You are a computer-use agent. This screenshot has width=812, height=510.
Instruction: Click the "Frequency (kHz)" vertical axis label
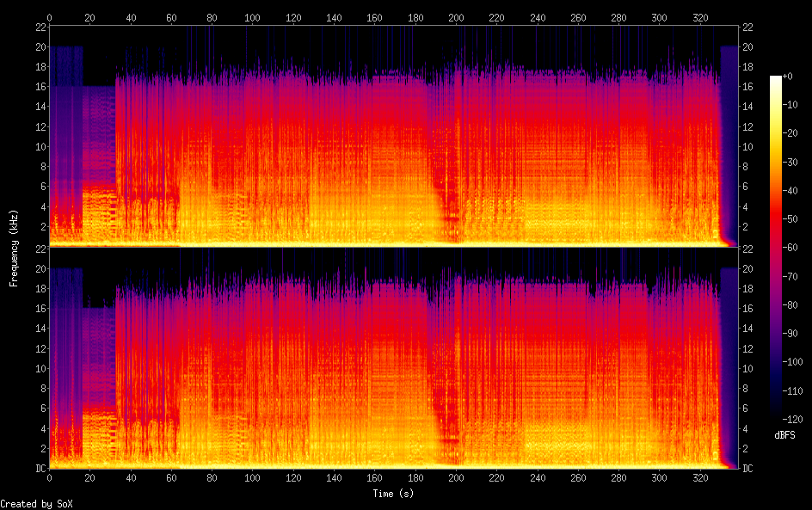[14, 248]
